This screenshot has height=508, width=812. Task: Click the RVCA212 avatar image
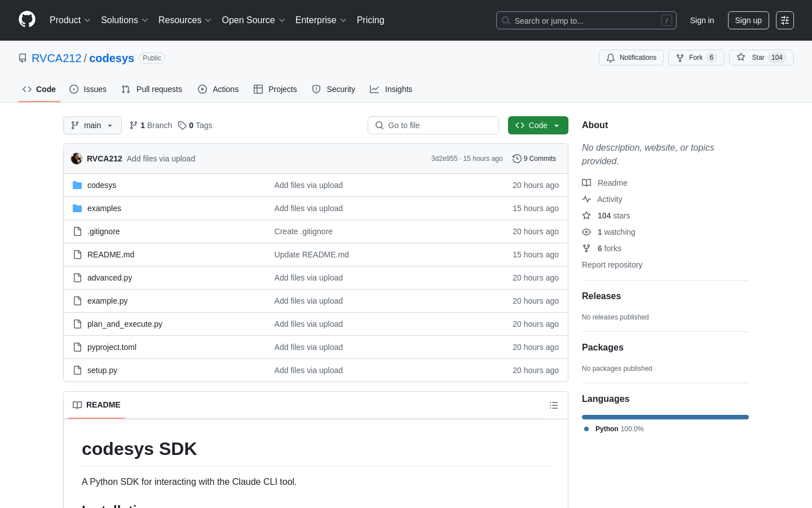coord(77,159)
